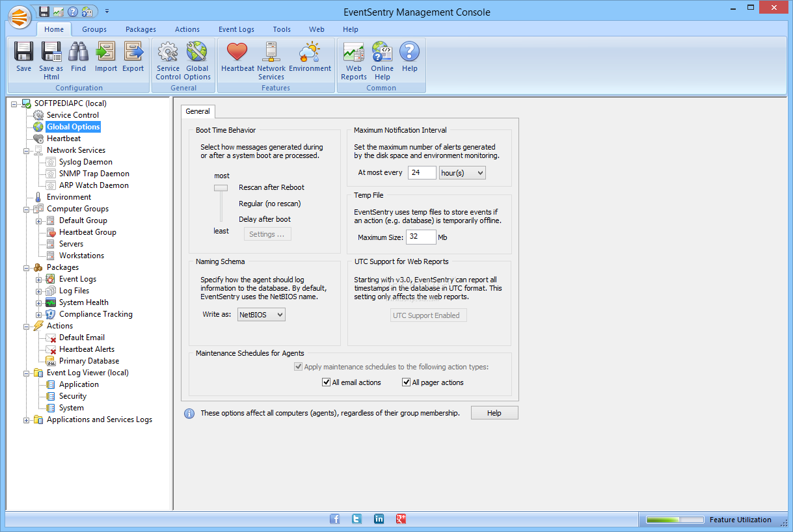Screen dimensions: 793x532
Task: Switch to the Actions ribbon tab
Action: coord(187,29)
